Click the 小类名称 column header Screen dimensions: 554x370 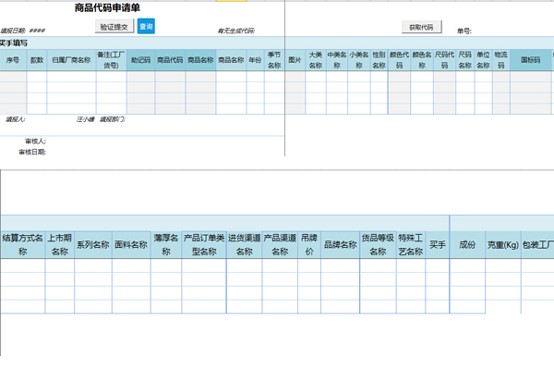[x=359, y=60]
